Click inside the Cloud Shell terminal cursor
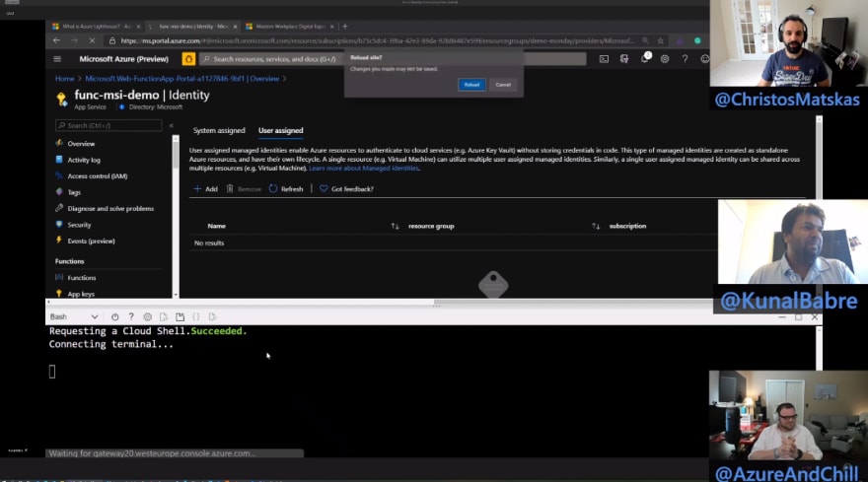The width and height of the screenshot is (868, 482). coord(52,372)
